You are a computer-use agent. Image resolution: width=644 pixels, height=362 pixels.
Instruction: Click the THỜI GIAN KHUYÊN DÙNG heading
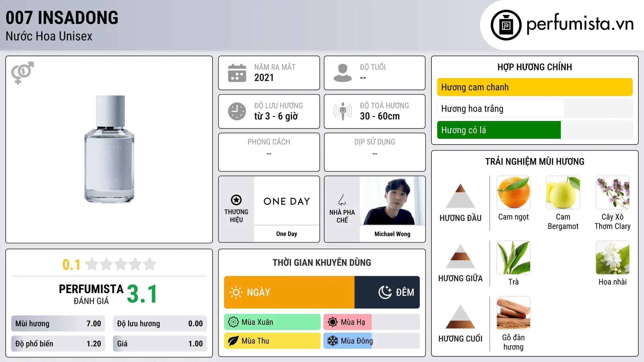tap(322, 262)
